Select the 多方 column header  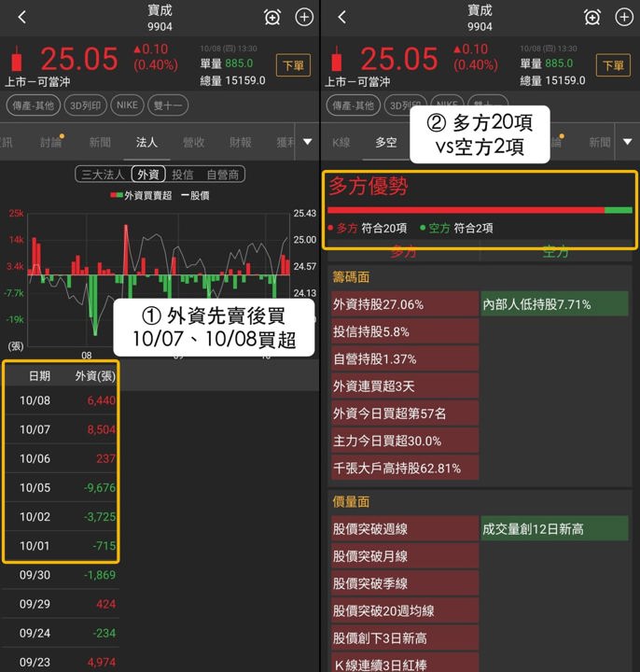point(403,252)
